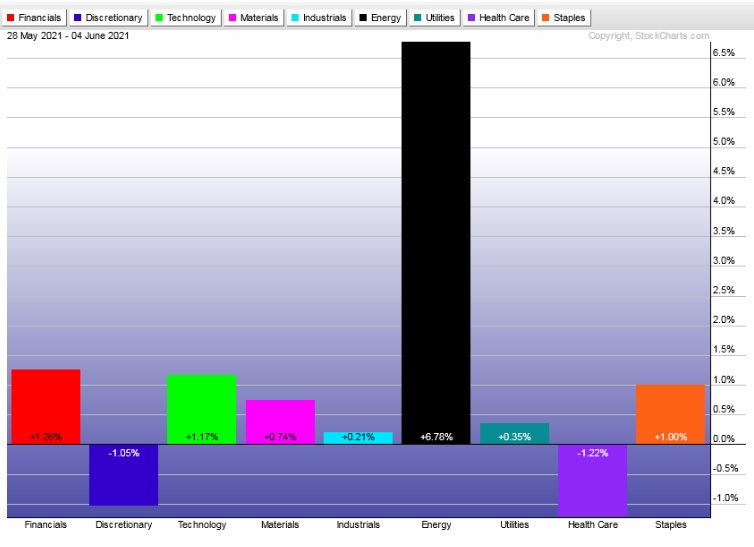Click the +1.00% value label

click(x=671, y=437)
